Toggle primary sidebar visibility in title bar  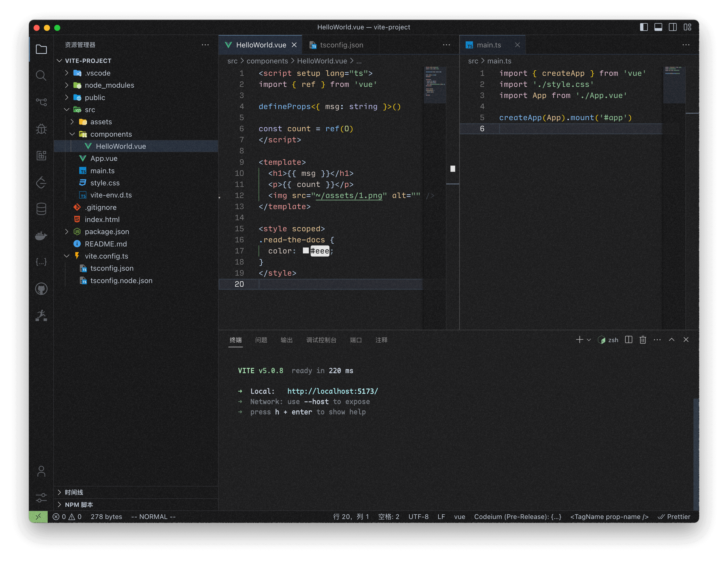pyautogui.click(x=644, y=27)
